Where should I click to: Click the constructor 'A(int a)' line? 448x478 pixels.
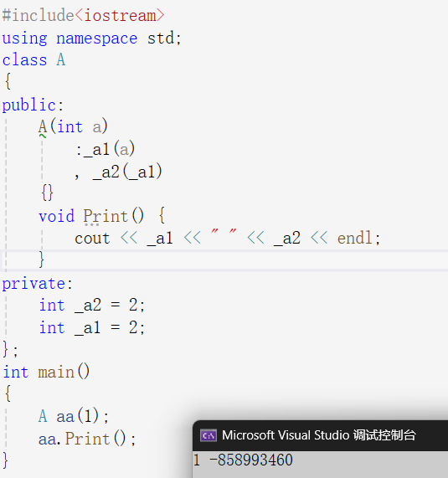pos(73,126)
